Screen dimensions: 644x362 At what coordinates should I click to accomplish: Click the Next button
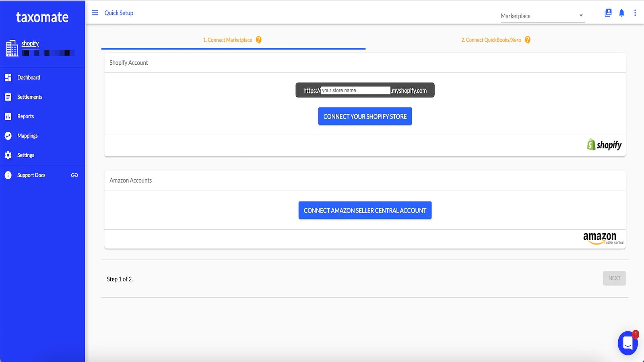coord(614,278)
